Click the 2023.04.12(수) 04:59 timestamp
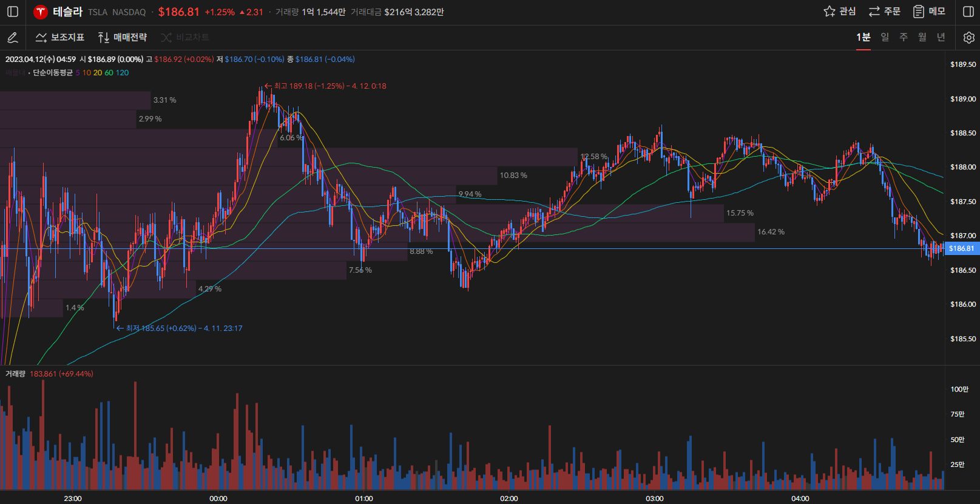This screenshot has height=504, width=980. click(41, 60)
